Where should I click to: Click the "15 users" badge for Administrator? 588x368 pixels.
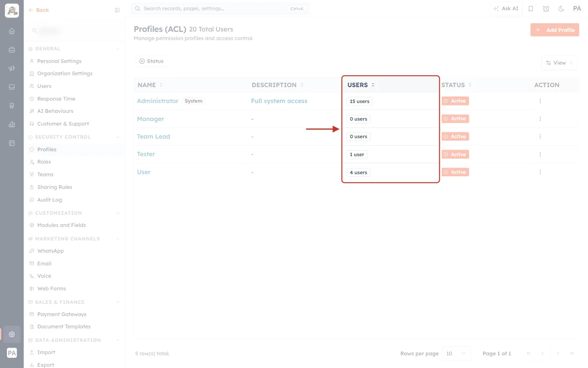coord(359,101)
